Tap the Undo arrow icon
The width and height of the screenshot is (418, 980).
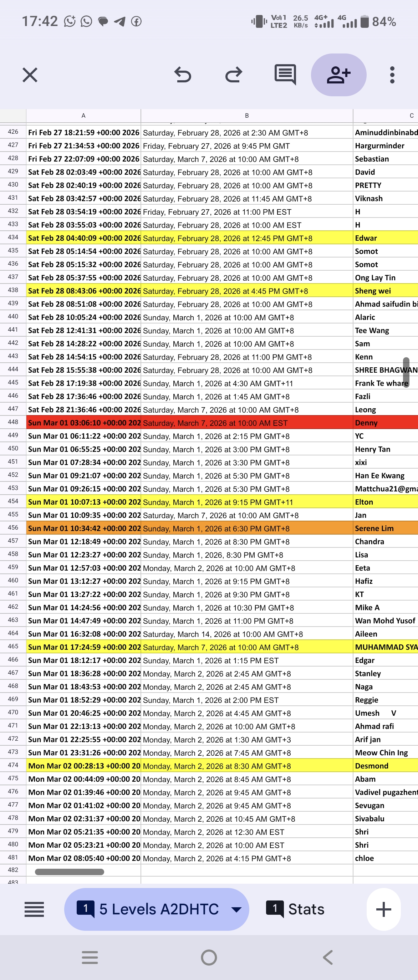(x=183, y=75)
